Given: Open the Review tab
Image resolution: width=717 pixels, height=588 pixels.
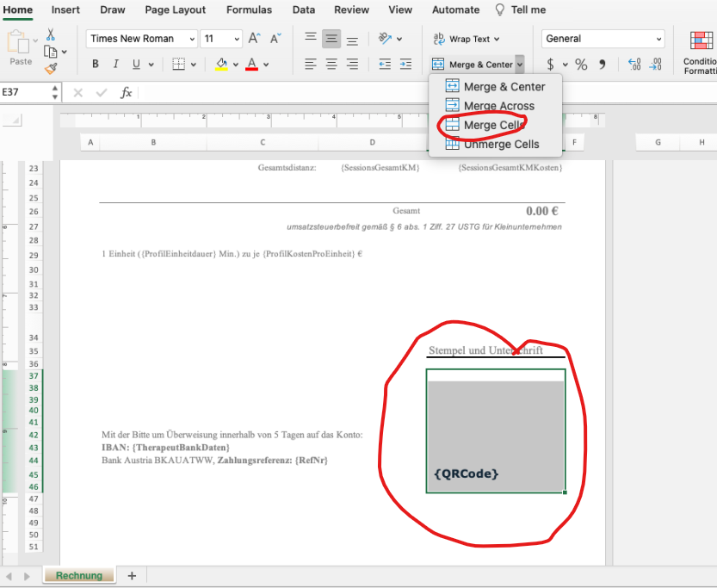Looking at the screenshot, I should coord(351,9).
